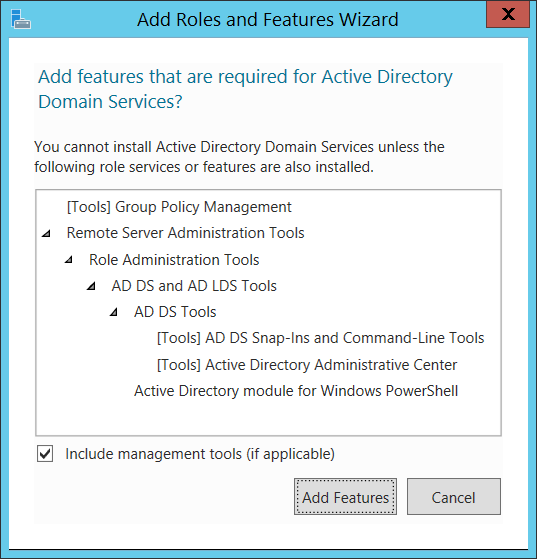The height and width of the screenshot is (560, 537).
Task: Collapse Role Administration Tools node
Action: click(x=69, y=260)
